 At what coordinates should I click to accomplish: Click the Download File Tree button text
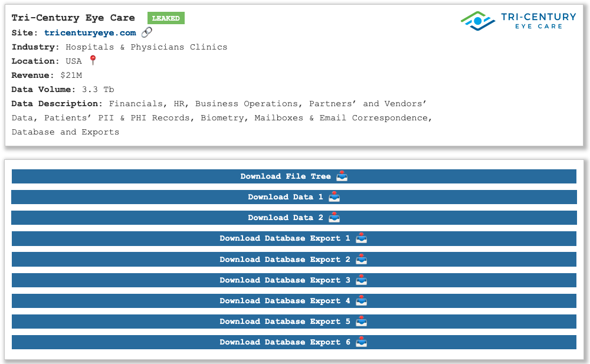click(286, 176)
